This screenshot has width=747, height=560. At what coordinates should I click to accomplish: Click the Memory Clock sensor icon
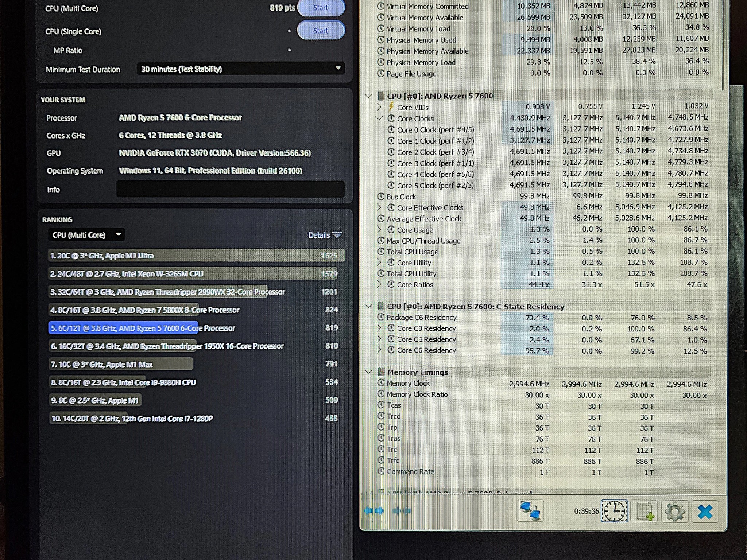click(x=381, y=383)
